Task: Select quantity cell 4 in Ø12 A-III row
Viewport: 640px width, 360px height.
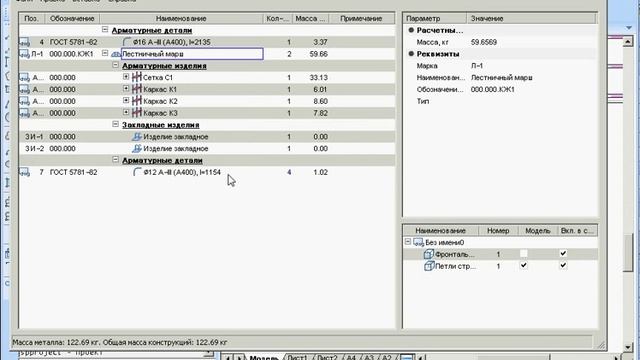Action: point(289,172)
